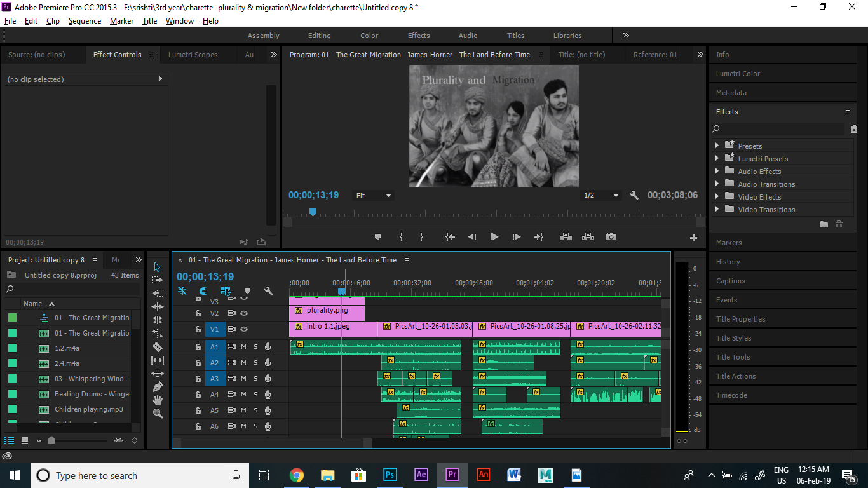Image resolution: width=868 pixels, height=488 pixels.
Task: Click the Add Marker button in Program monitor
Action: coord(378,237)
